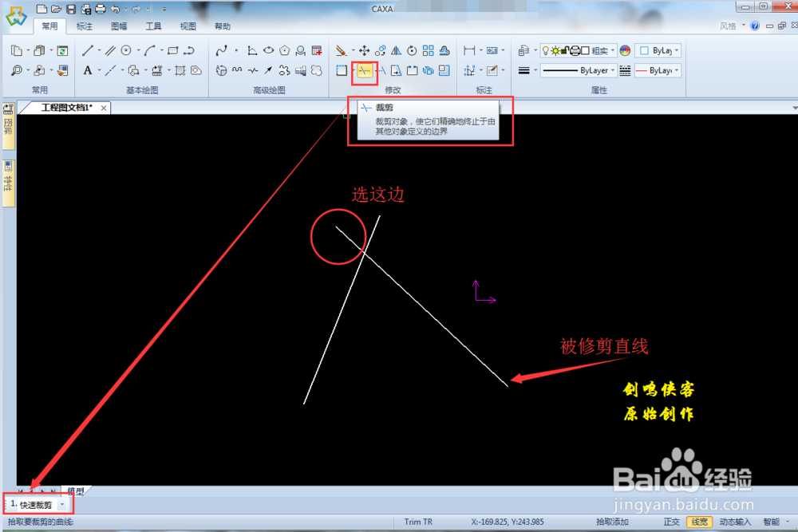This screenshot has width=798, height=532.
Task: Select the Arrow tool
Action: (268, 70)
